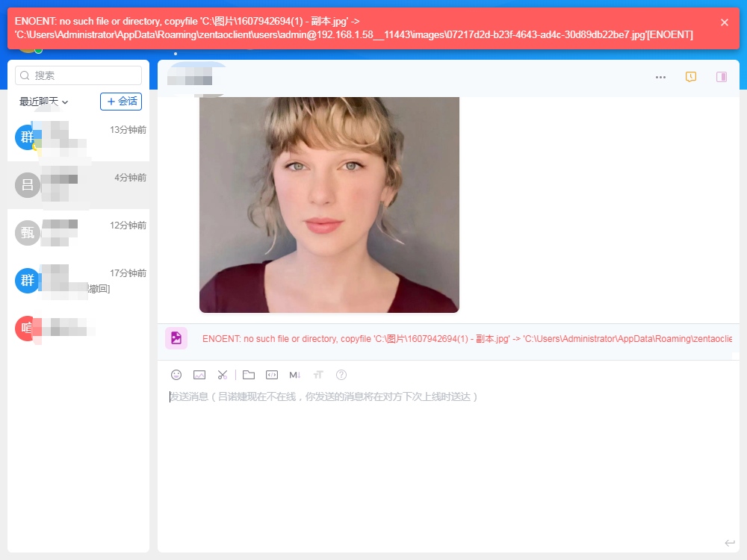Open the three-dot more options menu

[x=660, y=77]
